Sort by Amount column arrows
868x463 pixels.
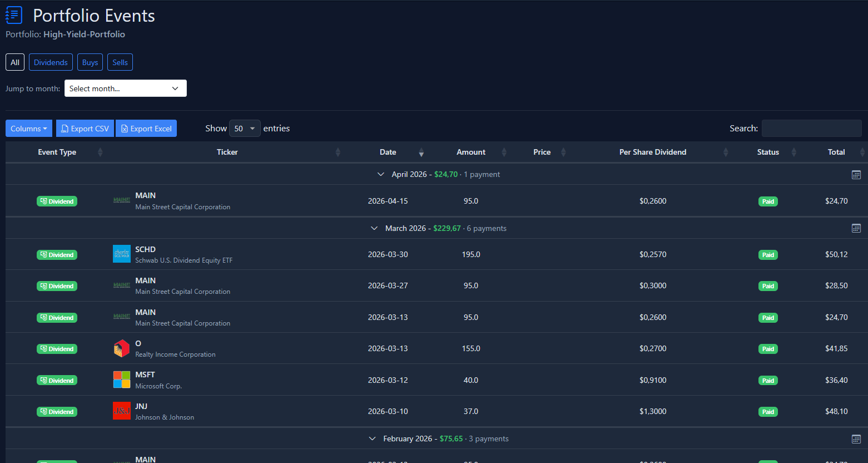point(504,152)
